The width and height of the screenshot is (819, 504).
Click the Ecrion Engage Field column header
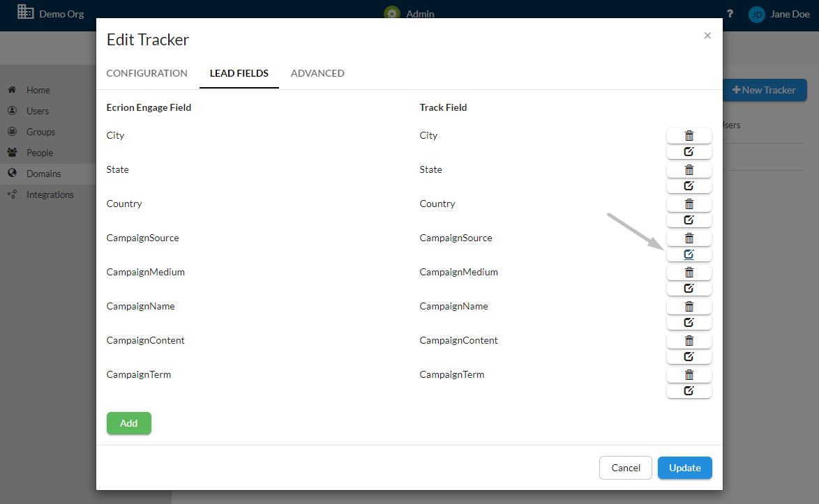pos(149,107)
